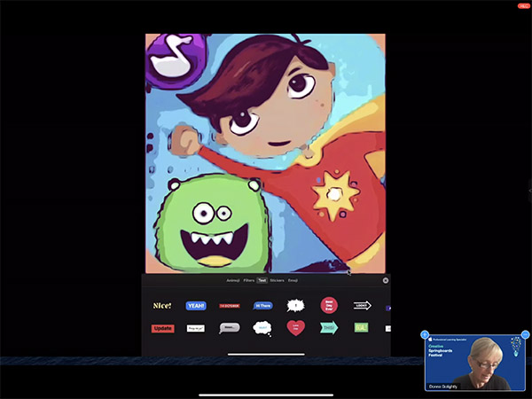Open the Filters tab
This screenshot has height=399, width=532.
248,280
